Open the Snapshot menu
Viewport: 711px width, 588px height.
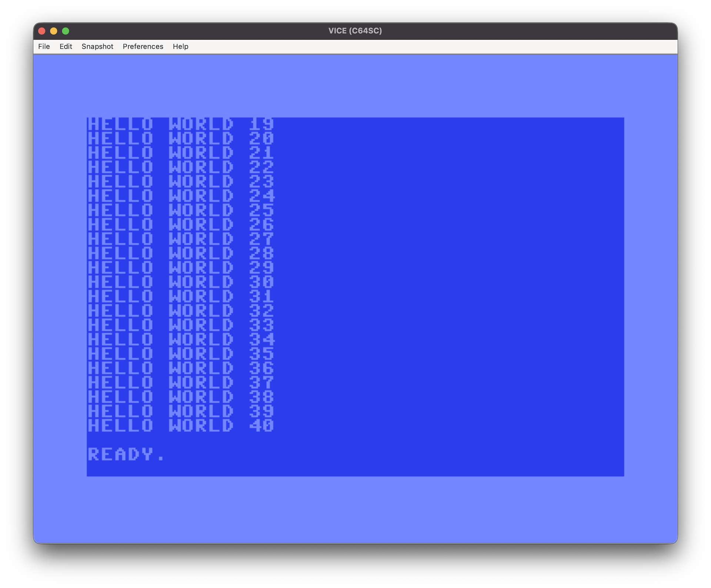pyautogui.click(x=97, y=46)
